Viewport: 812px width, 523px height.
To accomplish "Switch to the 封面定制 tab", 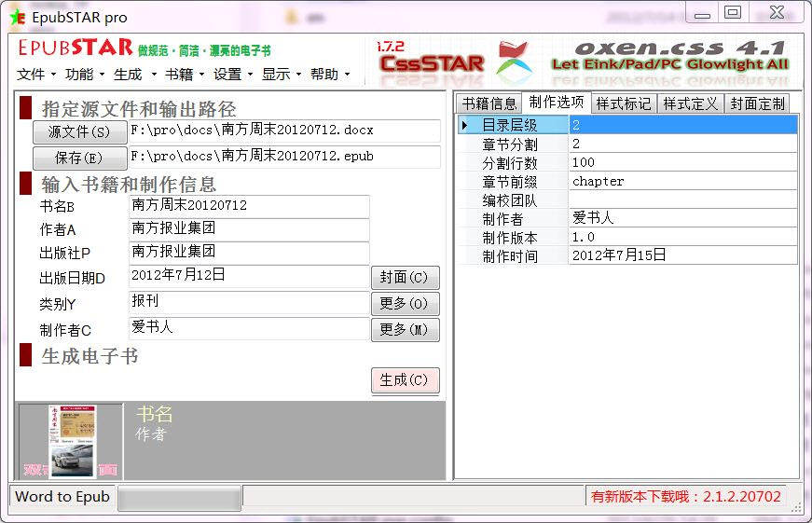I will click(758, 103).
